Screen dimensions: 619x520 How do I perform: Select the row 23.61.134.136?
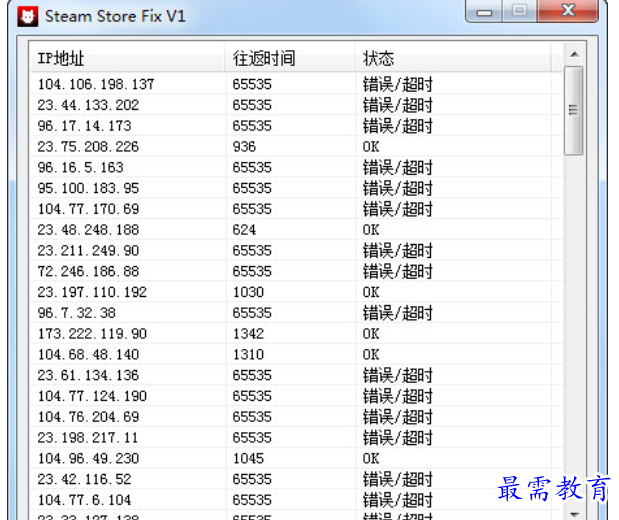296,375
